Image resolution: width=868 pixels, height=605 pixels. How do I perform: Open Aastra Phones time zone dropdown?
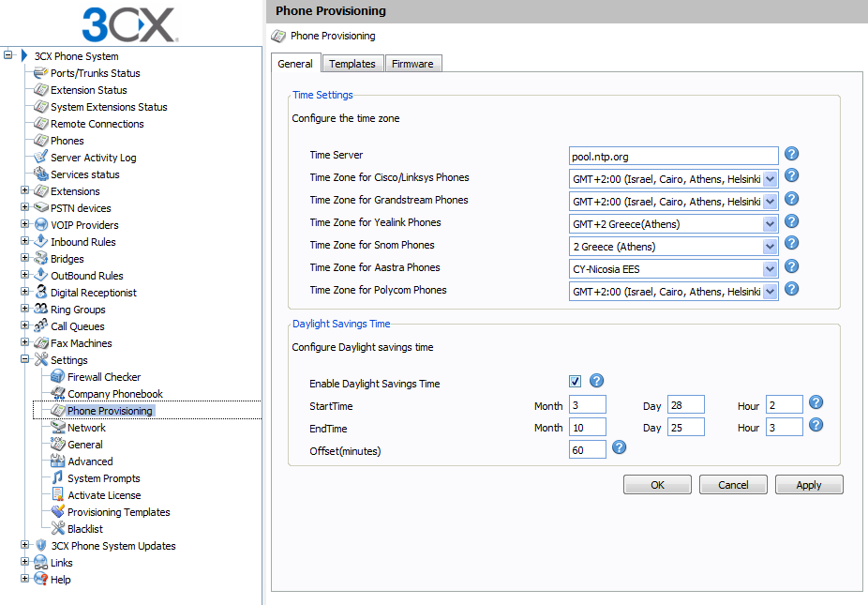click(770, 269)
